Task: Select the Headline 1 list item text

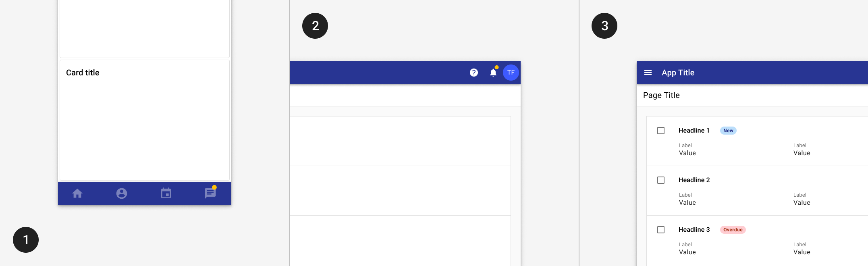Action: click(694, 131)
